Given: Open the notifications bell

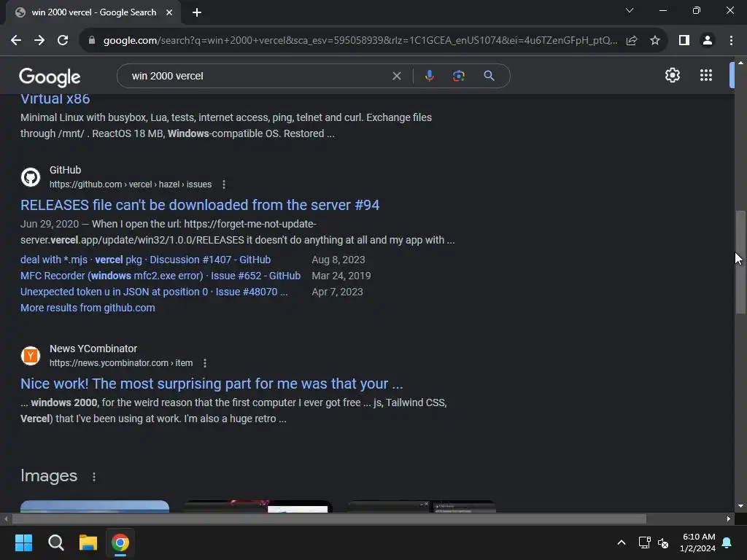Looking at the screenshot, I should coord(727,542).
